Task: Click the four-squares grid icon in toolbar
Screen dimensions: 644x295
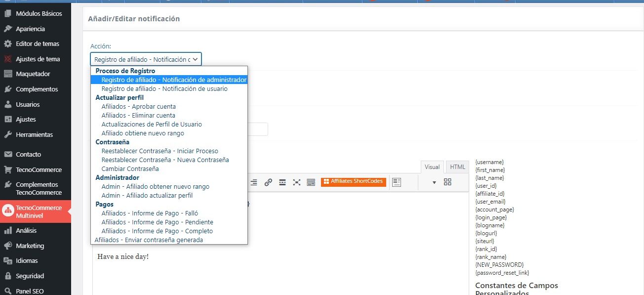Action: coord(447,182)
